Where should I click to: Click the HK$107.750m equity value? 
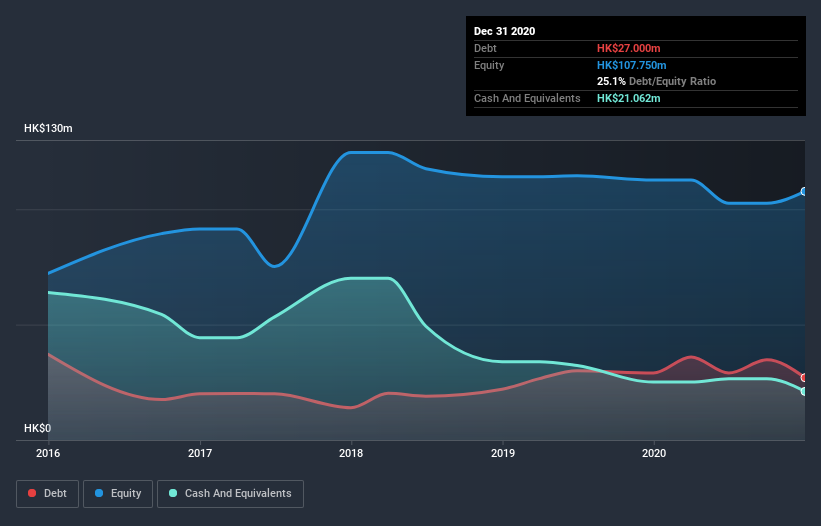(x=631, y=65)
